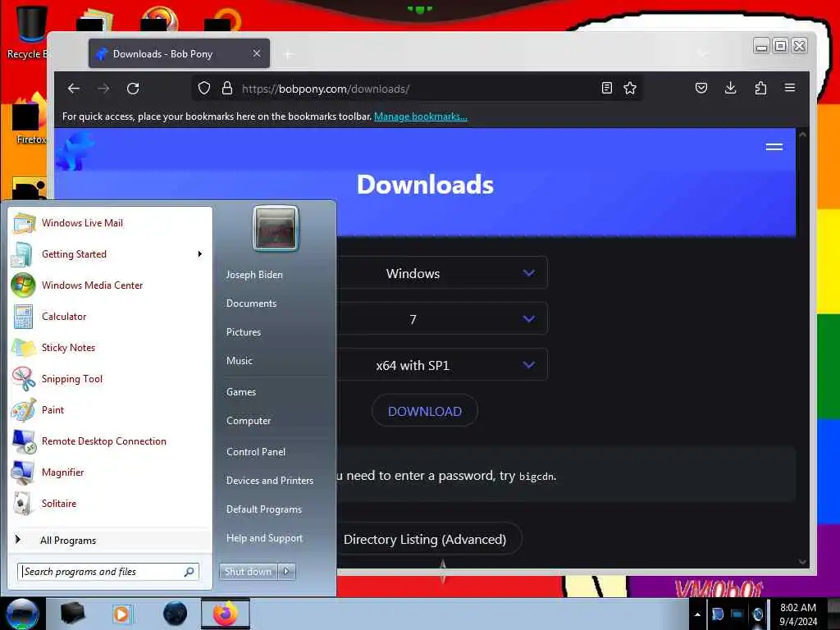Image resolution: width=840 pixels, height=630 pixels.
Task: Open Sticky Notes
Action: (x=111, y=347)
